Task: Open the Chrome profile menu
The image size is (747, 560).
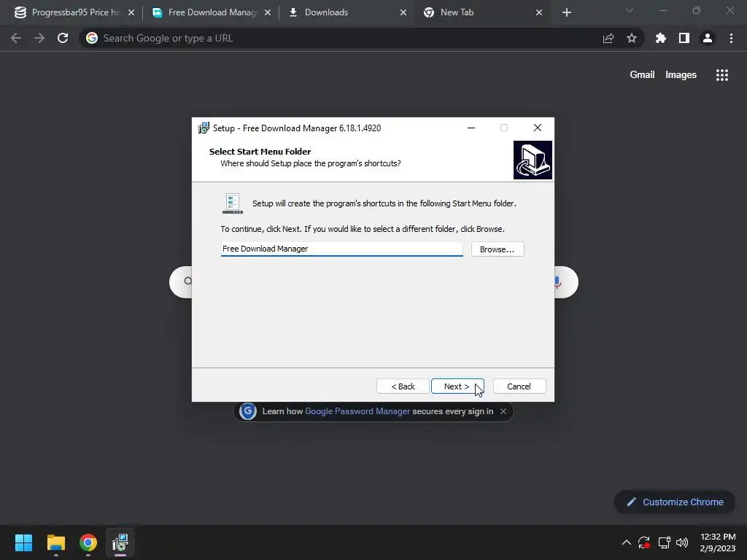Action: click(708, 38)
